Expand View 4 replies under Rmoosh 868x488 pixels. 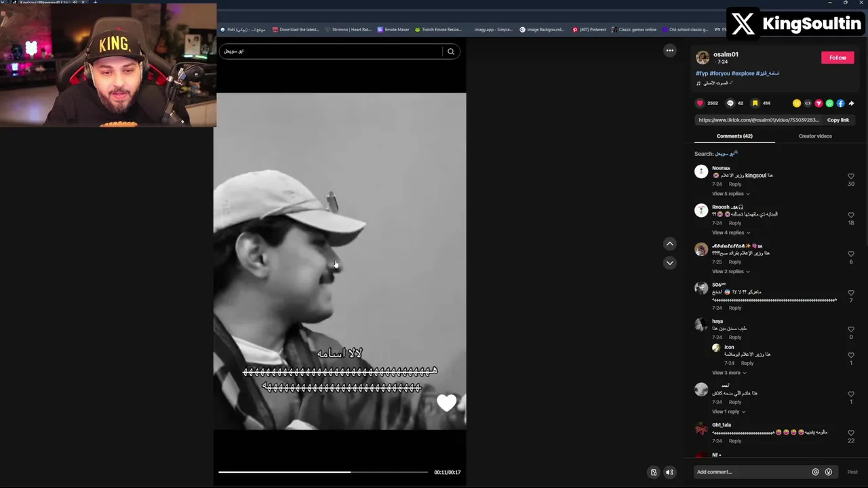tap(730, 232)
